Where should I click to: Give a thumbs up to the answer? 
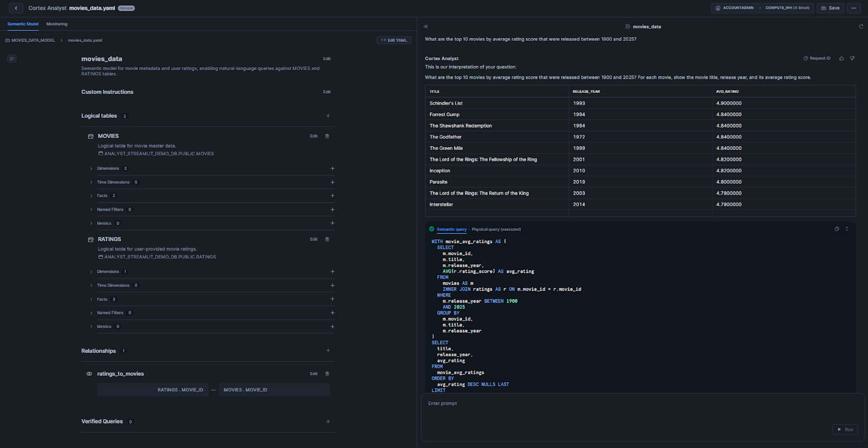(x=841, y=58)
